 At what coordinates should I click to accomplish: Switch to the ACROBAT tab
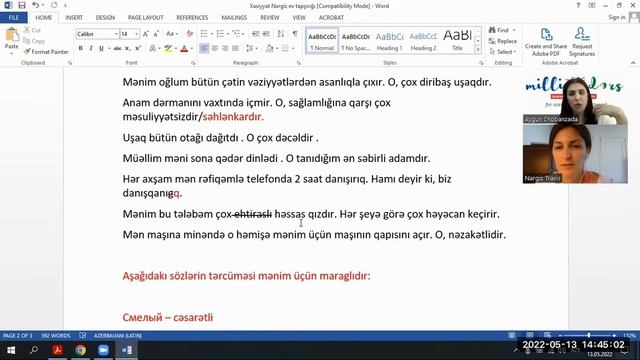(x=331, y=18)
